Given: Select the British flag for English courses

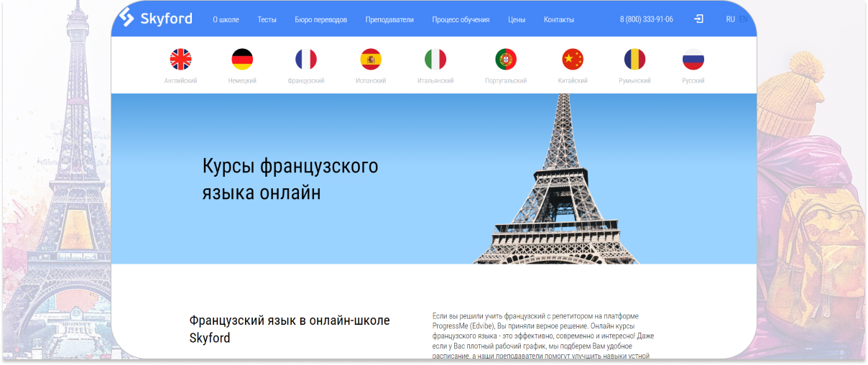Looking at the screenshot, I should (x=180, y=60).
